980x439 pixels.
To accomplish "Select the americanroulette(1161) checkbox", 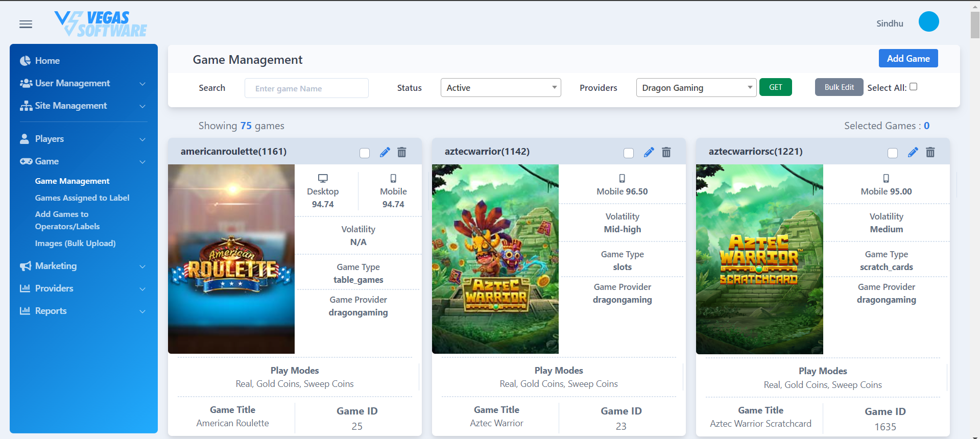I will pyautogui.click(x=365, y=153).
